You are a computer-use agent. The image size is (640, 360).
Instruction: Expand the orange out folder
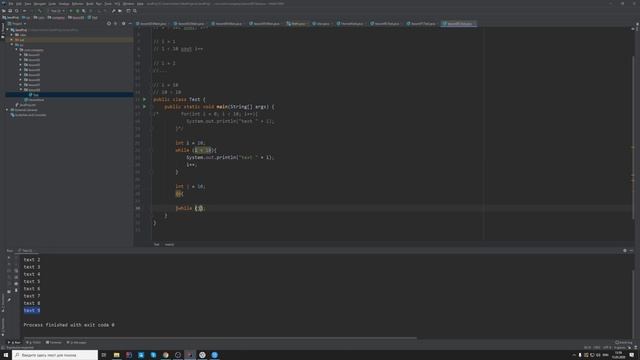(x=12, y=40)
